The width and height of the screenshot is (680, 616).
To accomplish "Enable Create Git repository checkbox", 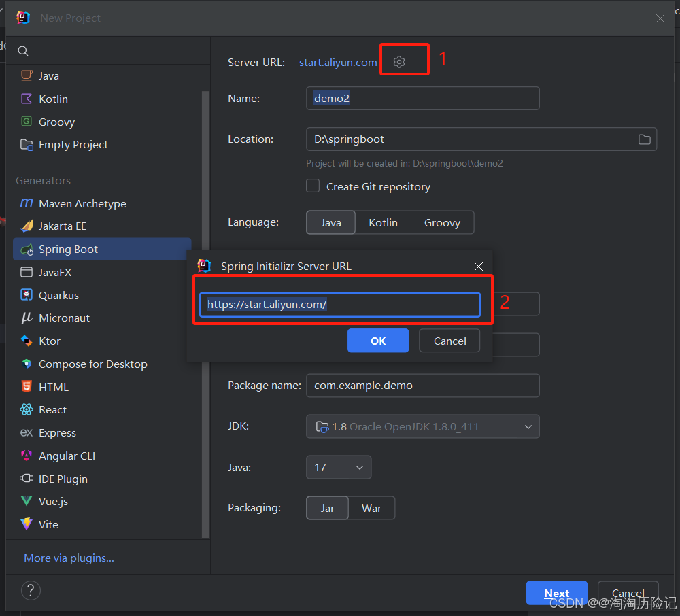I will (x=313, y=186).
